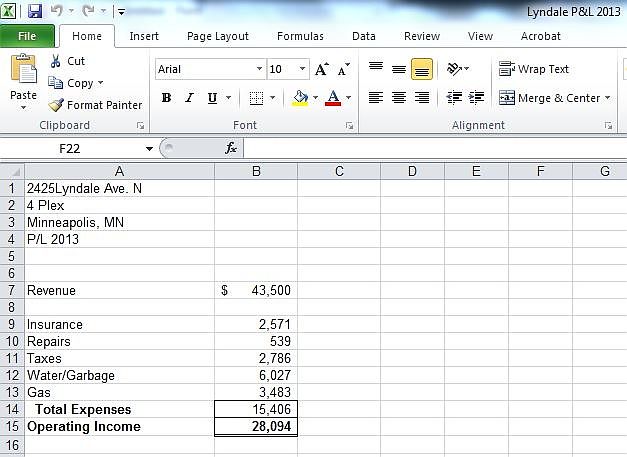627x457 pixels.
Task: Select Operating Income value 28,094
Action: point(256,426)
